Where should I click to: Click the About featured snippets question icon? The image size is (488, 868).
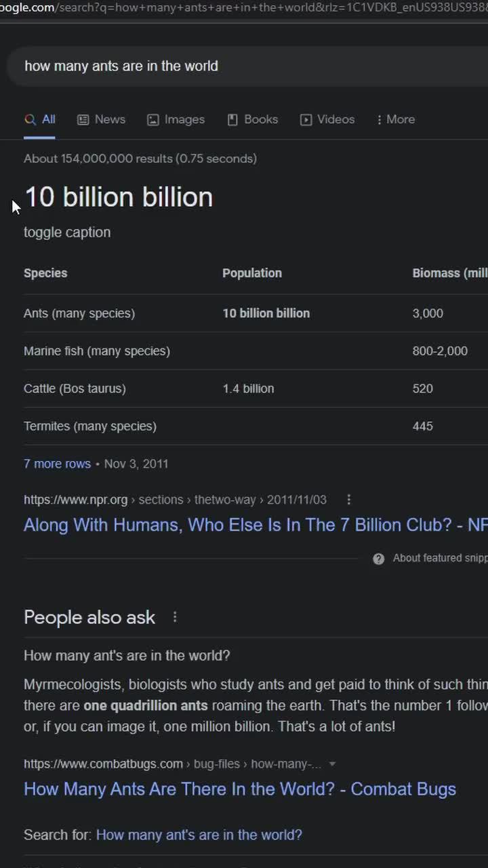click(379, 558)
